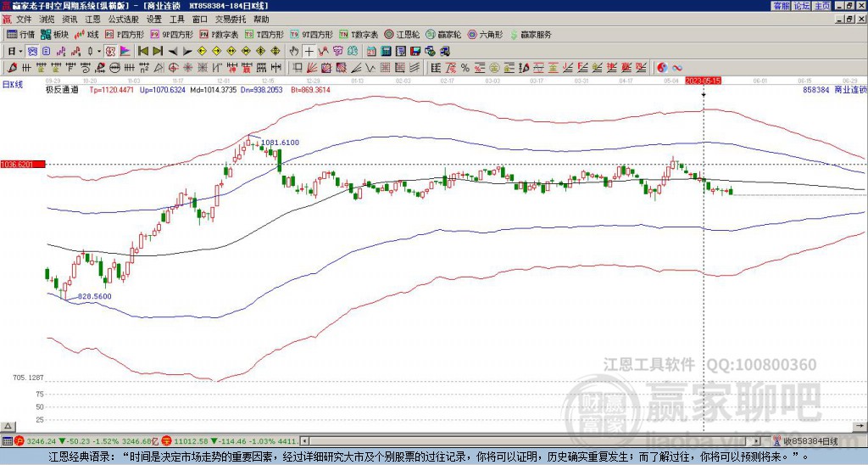
Task: Switch to the K线 chart view
Action: 86,34
